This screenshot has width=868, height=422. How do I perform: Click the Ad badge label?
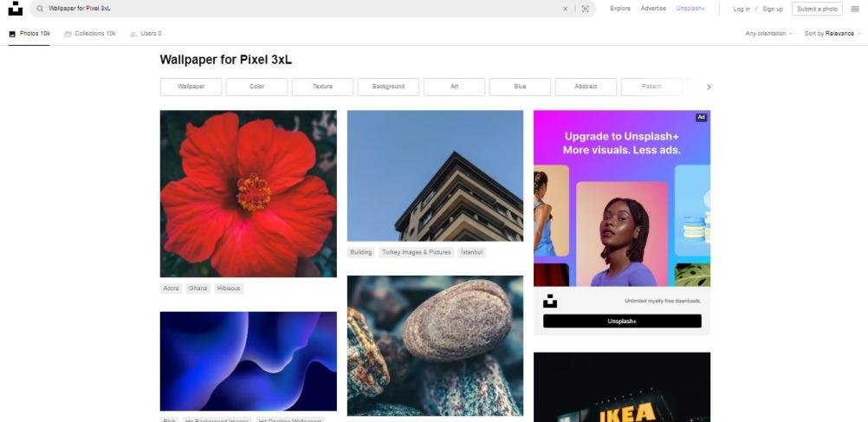point(702,117)
